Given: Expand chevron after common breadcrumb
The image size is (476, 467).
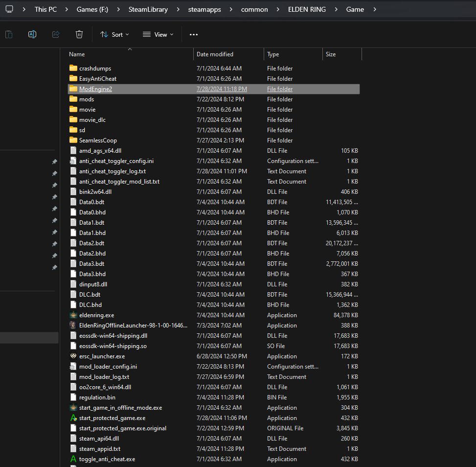Looking at the screenshot, I should tap(278, 9).
